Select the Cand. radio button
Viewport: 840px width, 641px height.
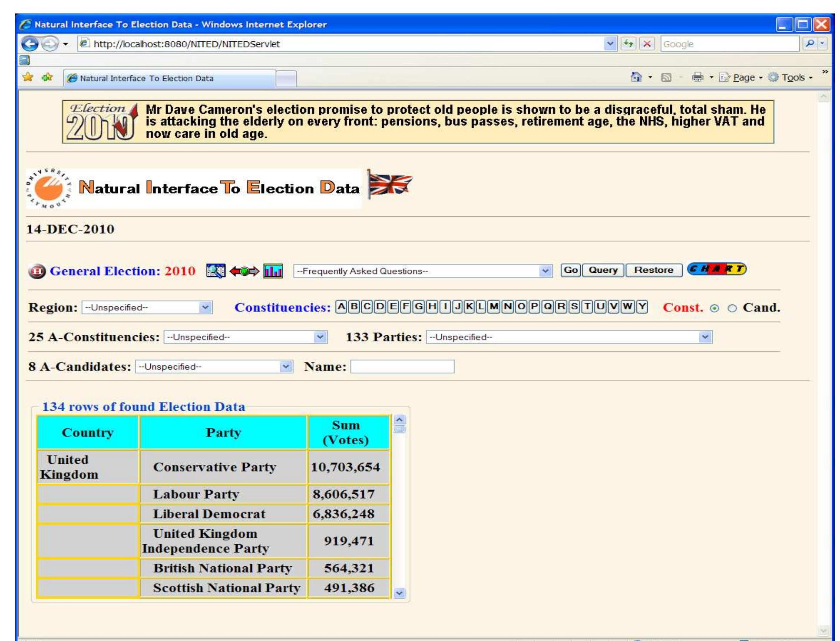pyautogui.click(x=732, y=308)
